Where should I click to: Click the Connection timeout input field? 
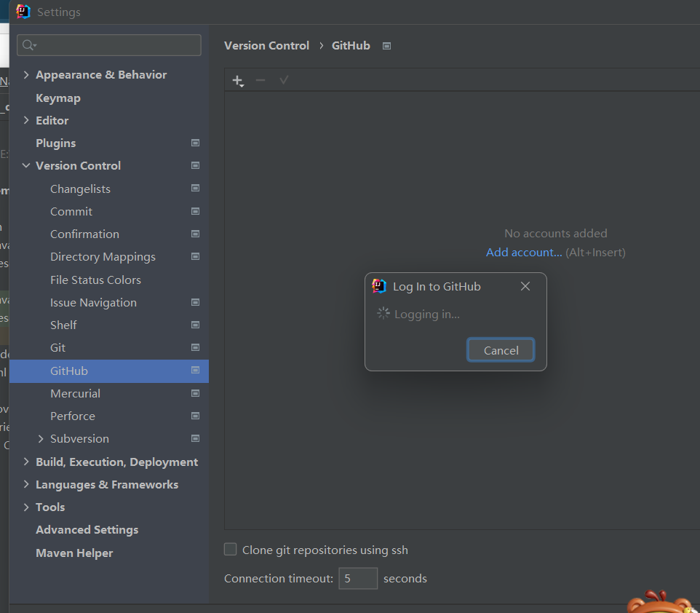tap(358, 579)
